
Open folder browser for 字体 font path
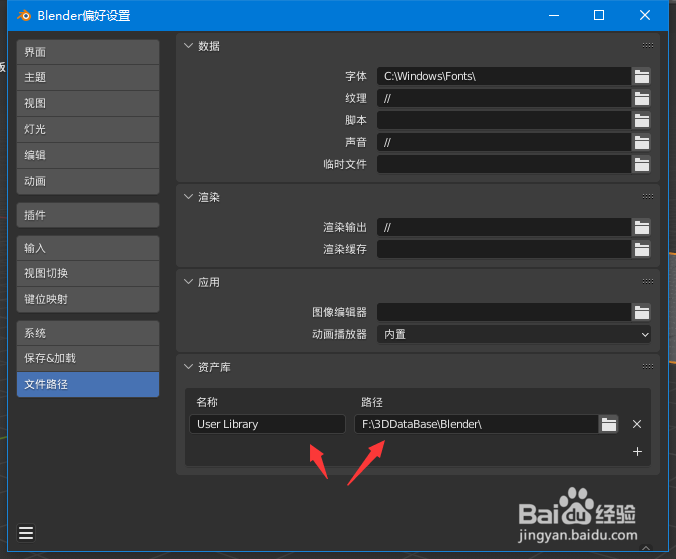pyautogui.click(x=642, y=76)
